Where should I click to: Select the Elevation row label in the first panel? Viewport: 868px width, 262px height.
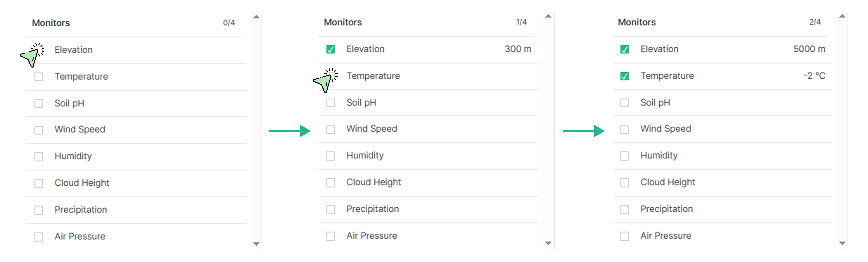click(x=74, y=50)
